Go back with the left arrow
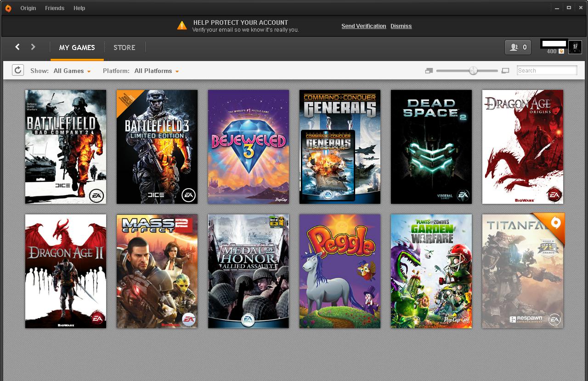 (x=17, y=47)
